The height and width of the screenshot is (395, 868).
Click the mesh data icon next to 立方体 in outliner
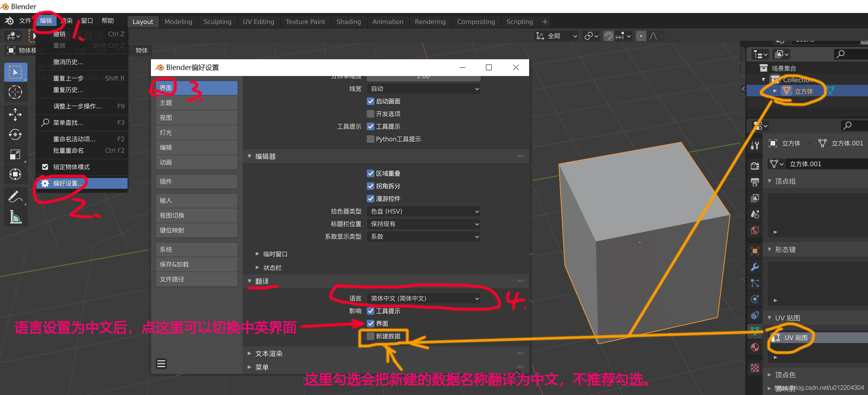(830, 91)
